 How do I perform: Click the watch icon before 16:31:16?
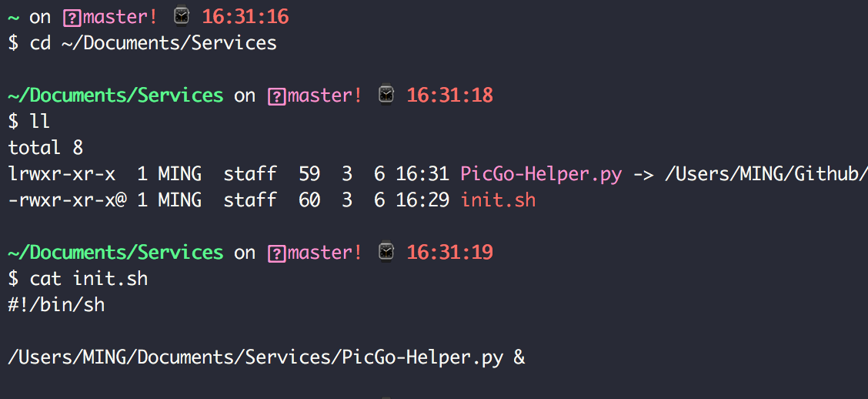tap(182, 16)
